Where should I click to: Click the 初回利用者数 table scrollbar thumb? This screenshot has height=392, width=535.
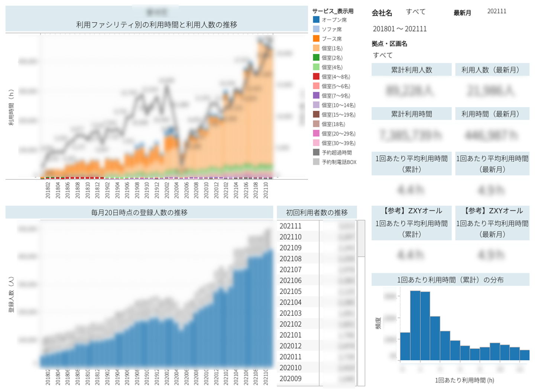[x=361, y=238]
